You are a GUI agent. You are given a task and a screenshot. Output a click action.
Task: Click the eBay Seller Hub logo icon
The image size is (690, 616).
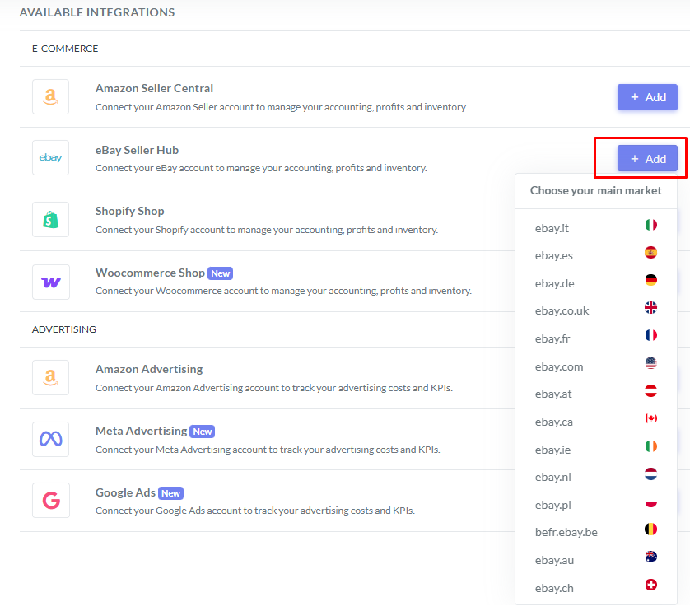coord(50,158)
